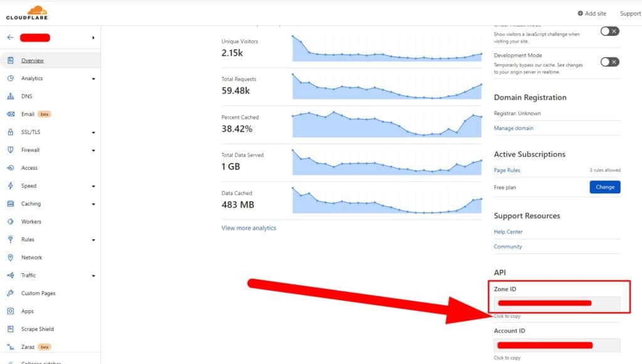
Task: Click the Add site plus icon
Action: click(x=580, y=13)
